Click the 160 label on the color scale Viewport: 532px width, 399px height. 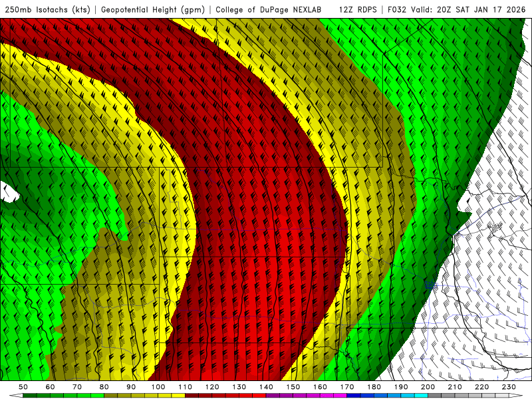321,387
